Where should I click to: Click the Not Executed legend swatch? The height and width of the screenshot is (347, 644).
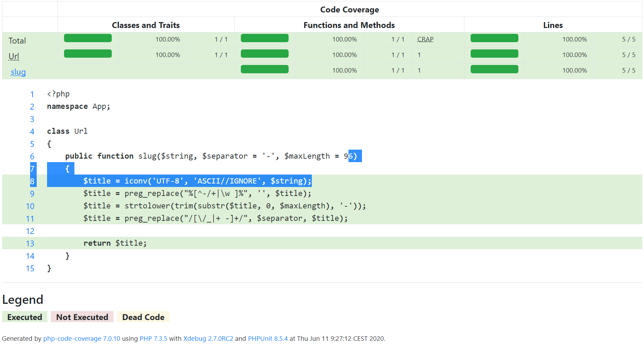[82, 317]
